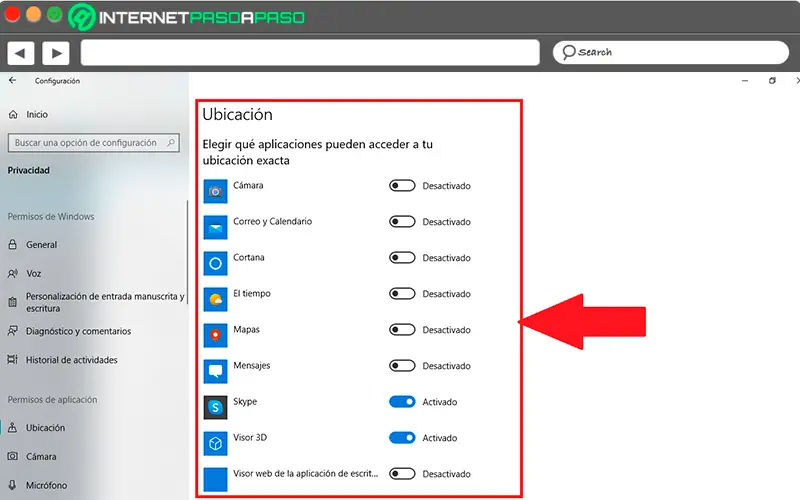The image size is (800, 500).
Task: Click the sidebar vertical scrollbar
Action: click(187, 253)
